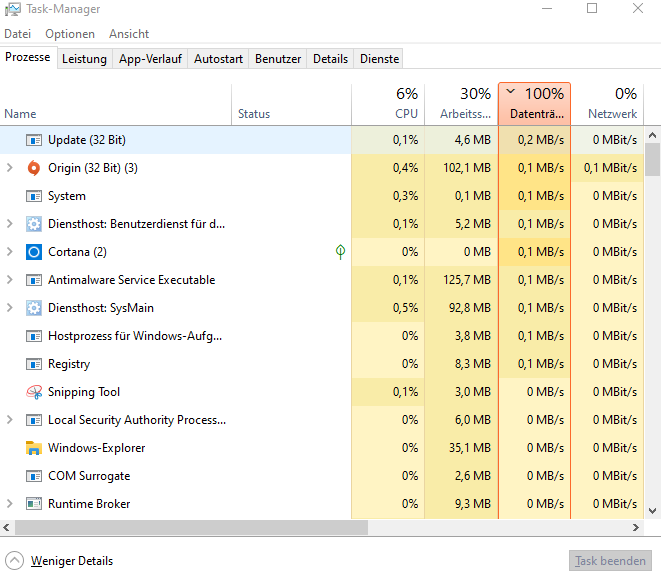This screenshot has height=582, width=661.
Task: Click the Windows-Explorer folder icon
Action: point(34,448)
